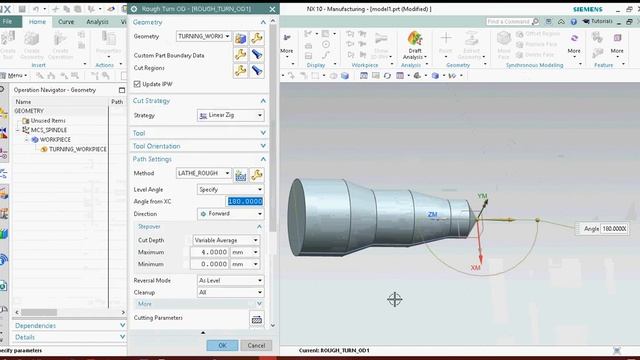Open the Cleanup All dropdown
The width and height of the screenshot is (640, 360).
click(x=231, y=292)
